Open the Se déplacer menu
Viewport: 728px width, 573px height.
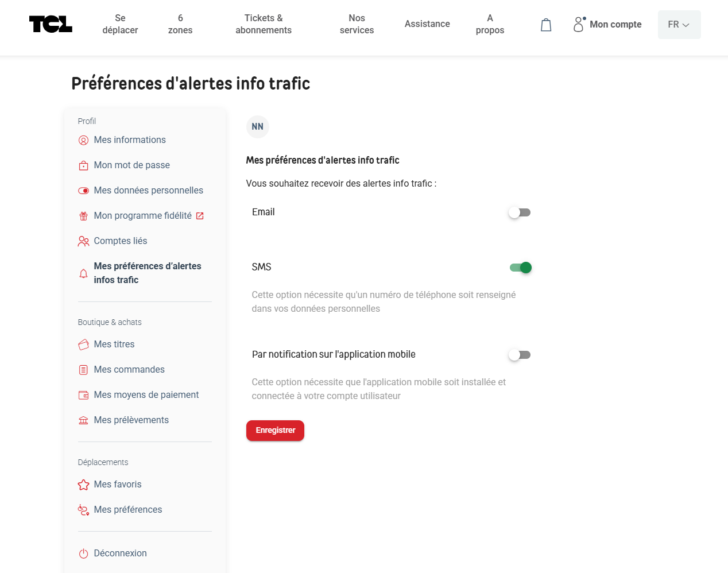(120, 24)
